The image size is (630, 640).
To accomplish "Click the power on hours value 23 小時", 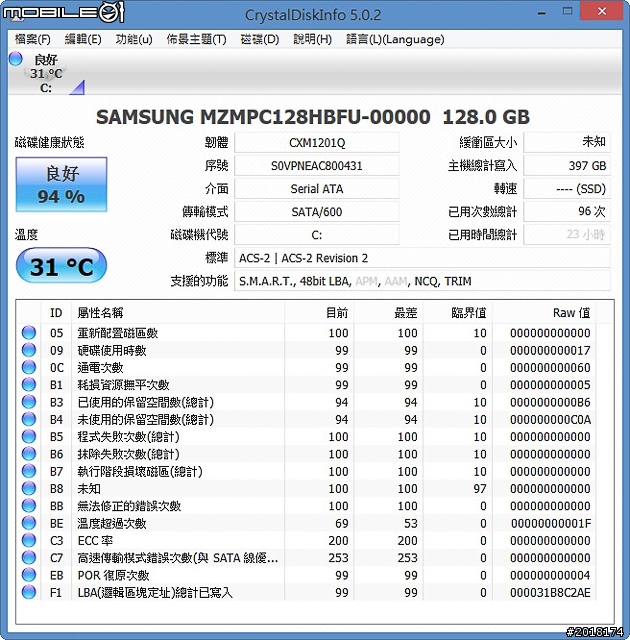I will (567, 235).
